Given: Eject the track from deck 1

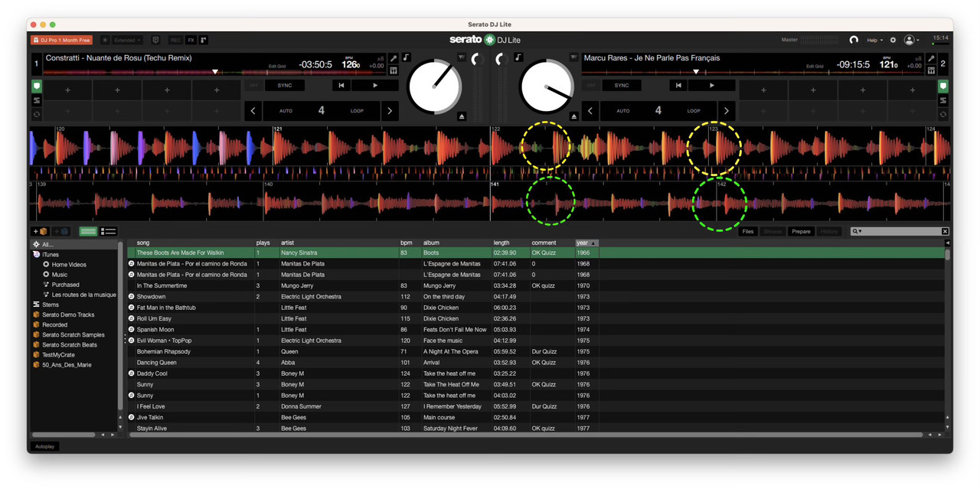Looking at the screenshot, I should click(x=462, y=116).
